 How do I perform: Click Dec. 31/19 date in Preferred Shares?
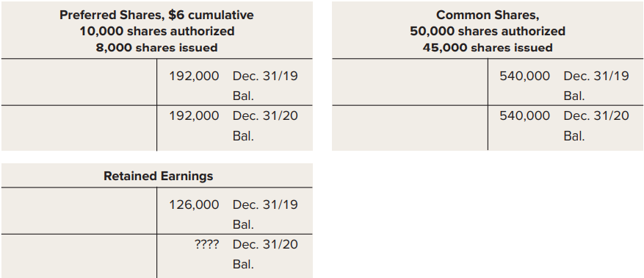click(265, 76)
